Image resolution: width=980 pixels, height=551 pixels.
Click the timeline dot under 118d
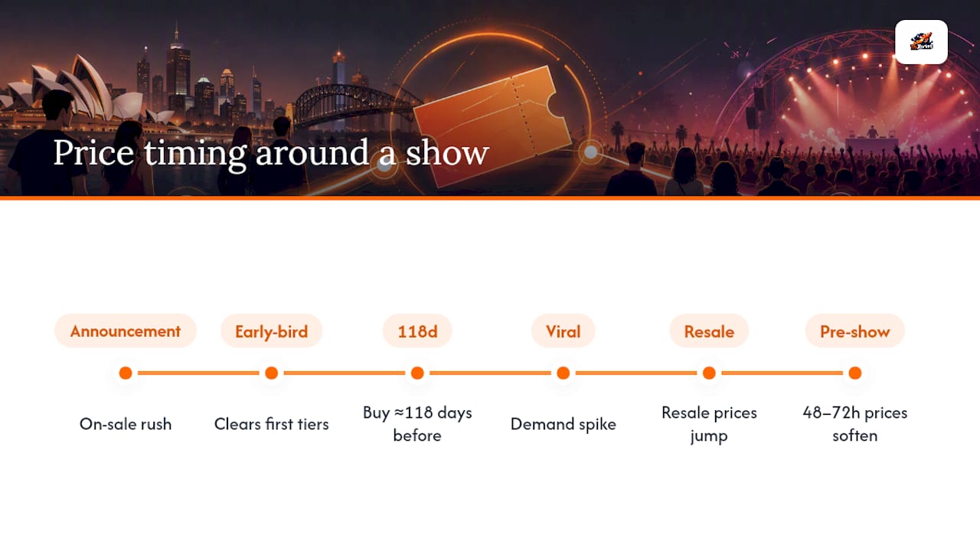point(417,373)
